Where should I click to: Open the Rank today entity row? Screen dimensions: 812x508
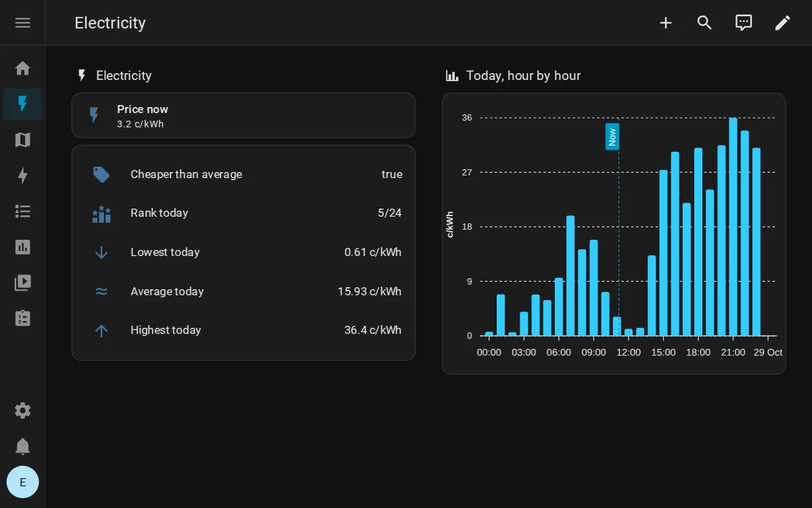click(x=244, y=213)
